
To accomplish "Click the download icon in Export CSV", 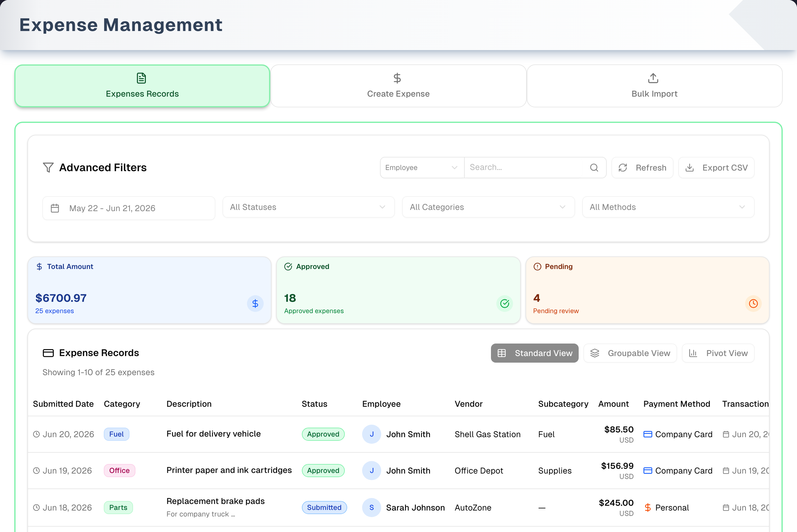I will tap(689, 168).
